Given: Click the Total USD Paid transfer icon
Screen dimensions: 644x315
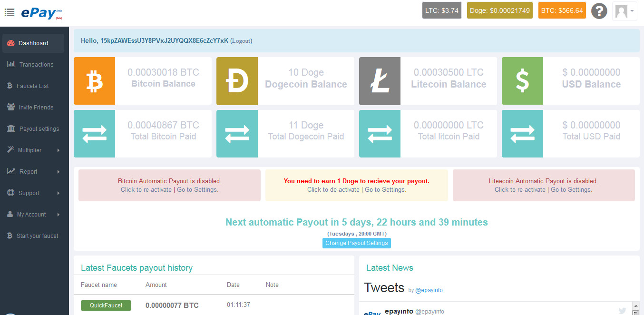Looking at the screenshot, I should coord(522,134).
